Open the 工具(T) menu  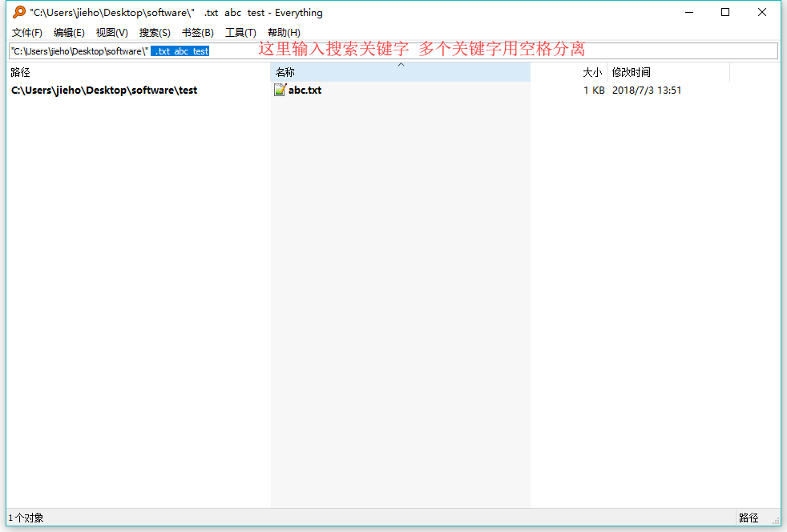239,32
